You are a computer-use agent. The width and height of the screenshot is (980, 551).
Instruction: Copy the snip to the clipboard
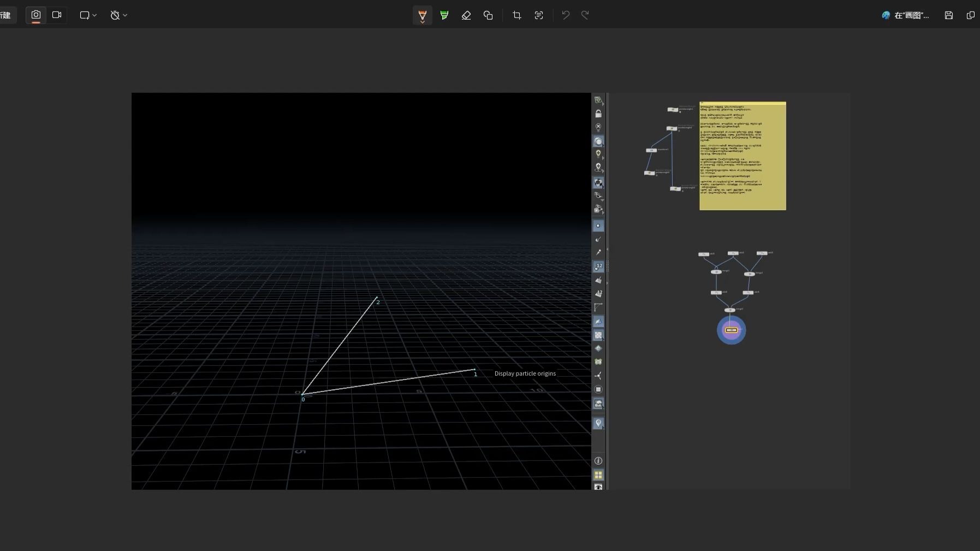[x=970, y=15]
